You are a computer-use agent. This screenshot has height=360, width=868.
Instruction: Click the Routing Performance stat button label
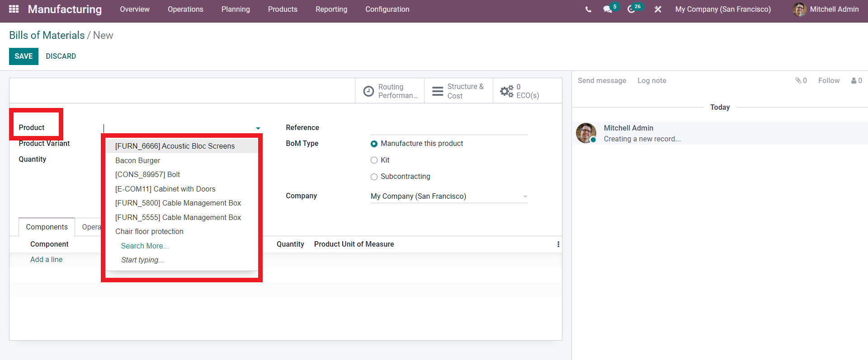pos(398,91)
